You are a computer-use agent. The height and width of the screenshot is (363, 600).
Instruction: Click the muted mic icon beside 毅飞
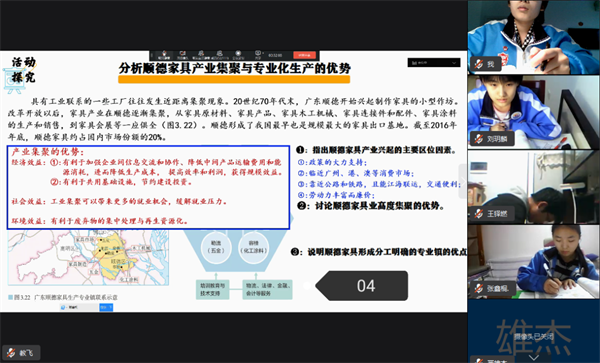pos(11,353)
